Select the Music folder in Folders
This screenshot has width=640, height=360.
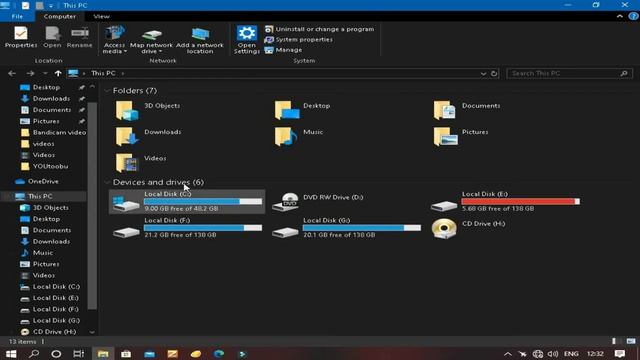[x=299, y=137]
